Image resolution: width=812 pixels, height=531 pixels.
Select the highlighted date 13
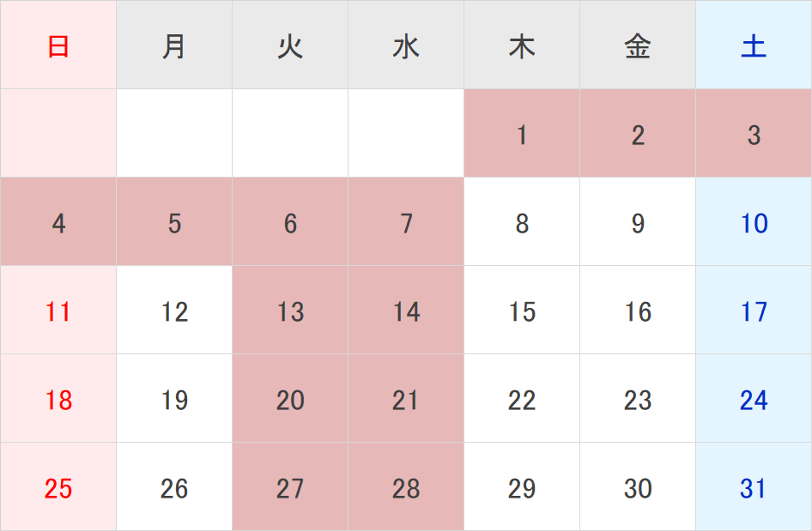290,311
